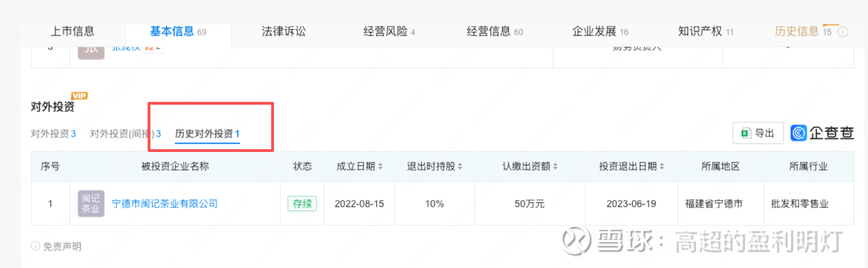This screenshot has height=268, width=868.
Task: Open the 宁德市闽记茶业有限公司 company link
Action: pos(165,204)
